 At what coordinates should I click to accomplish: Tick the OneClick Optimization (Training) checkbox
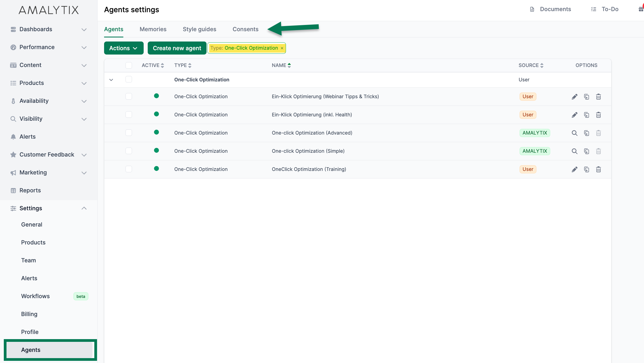129,169
